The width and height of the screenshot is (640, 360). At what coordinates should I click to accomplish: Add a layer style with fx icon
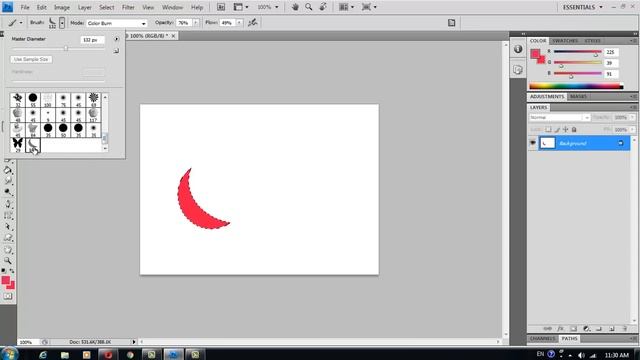tap(560, 329)
